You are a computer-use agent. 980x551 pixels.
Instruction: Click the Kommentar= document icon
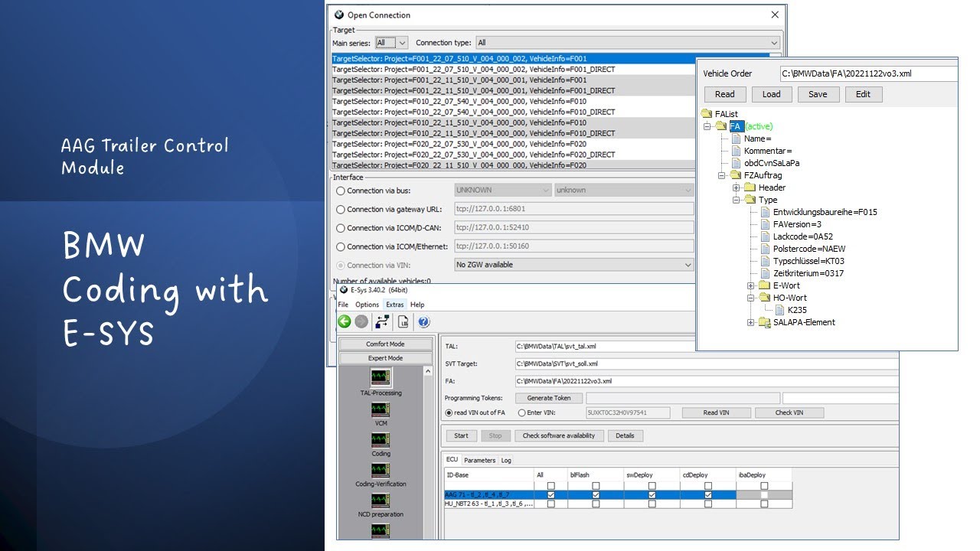click(x=736, y=151)
